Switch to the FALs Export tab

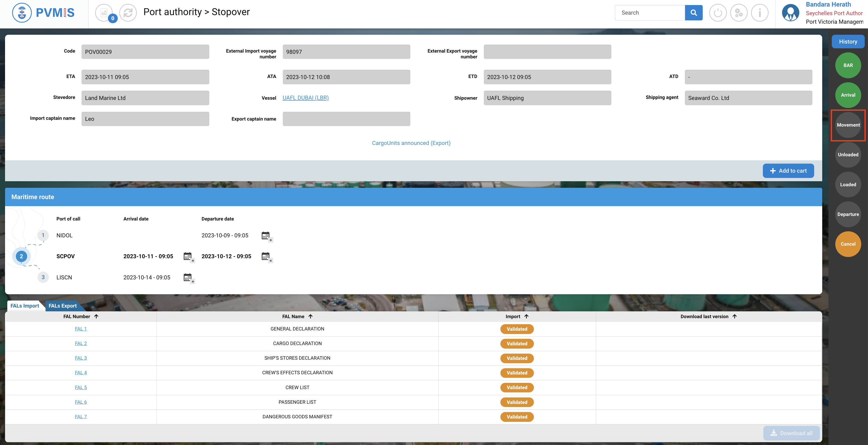click(x=63, y=306)
